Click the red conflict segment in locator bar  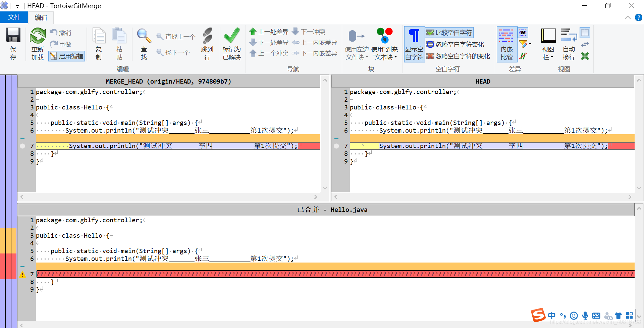[8, 266]
